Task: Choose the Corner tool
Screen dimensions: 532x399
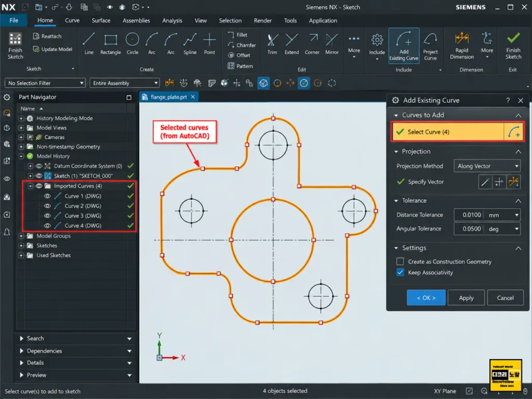Action: [312, 44]
